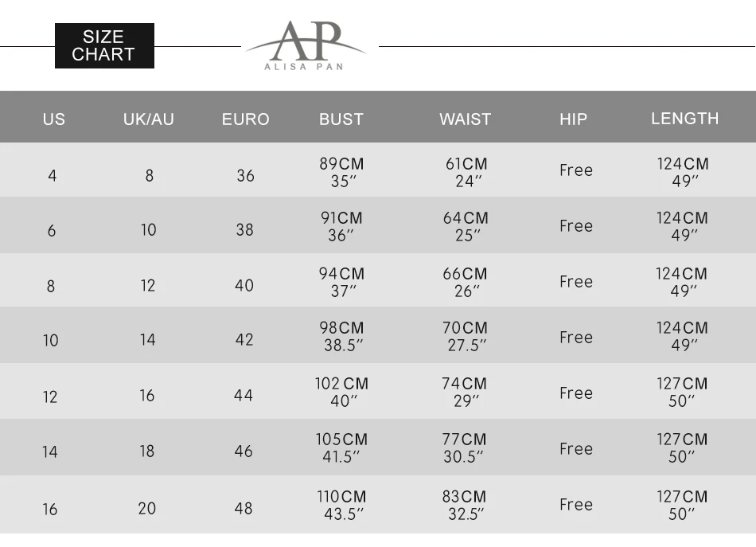Click the BUST column header
This screenshot has width=756, height=547.
[x=341, y=119]
